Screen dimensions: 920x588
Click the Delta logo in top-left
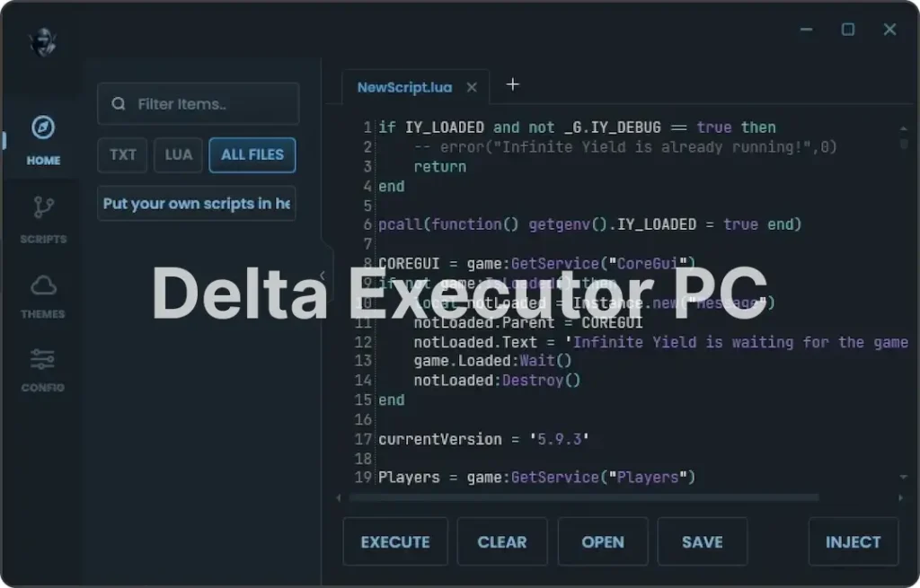tap(42, 42)
